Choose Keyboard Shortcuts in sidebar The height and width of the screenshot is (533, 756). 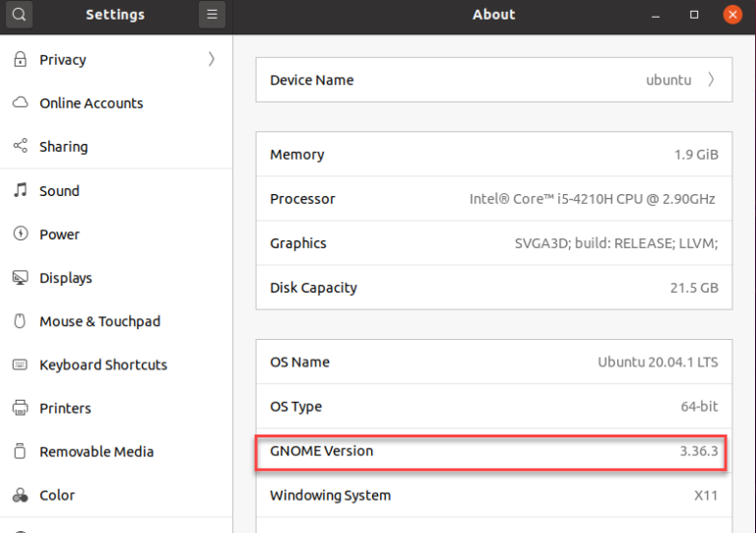tap(116, 365)
